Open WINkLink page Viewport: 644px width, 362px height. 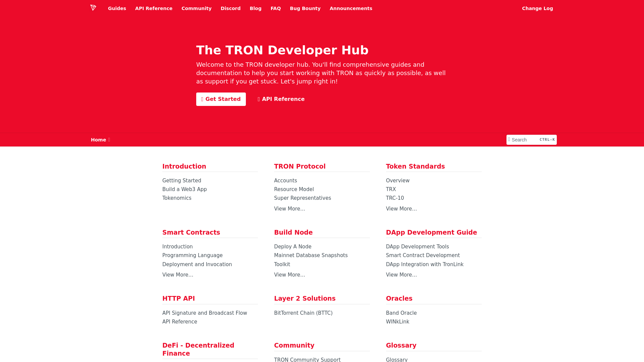tap(397, 322)
